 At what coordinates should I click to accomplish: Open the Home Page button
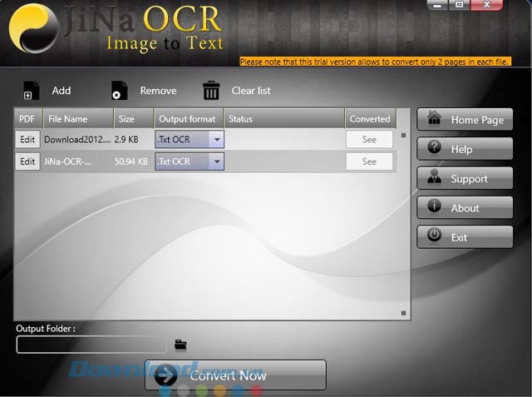point(465,120)
